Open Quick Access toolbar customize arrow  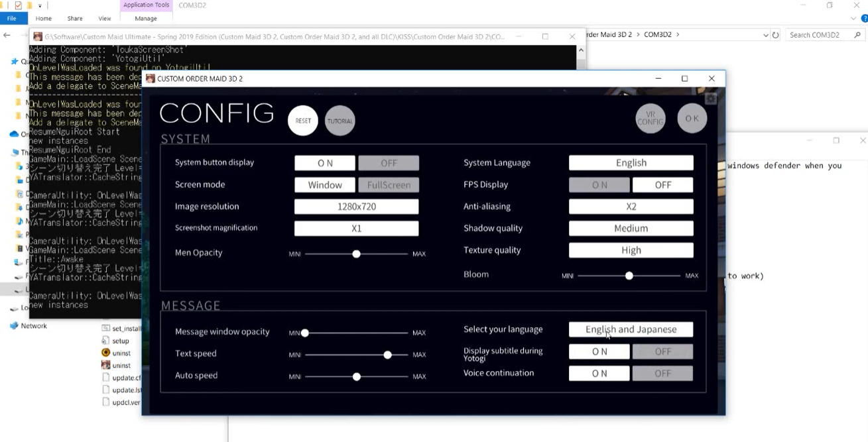pos(40,5)
